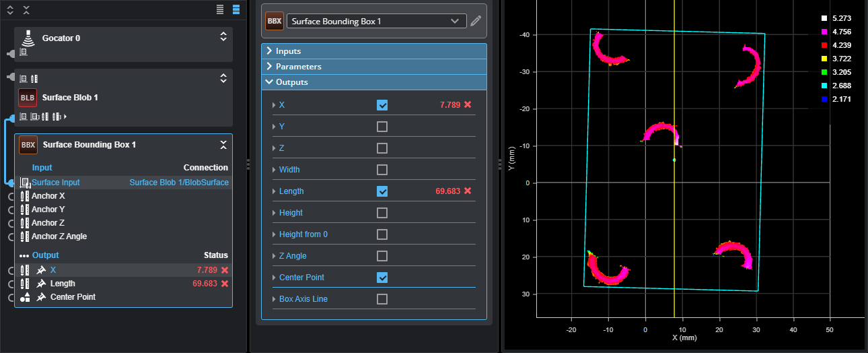The height and width of the screenshot is (353, 868).
Task: Collapse all tools in the tool list
Action: [x=26, y=9]
